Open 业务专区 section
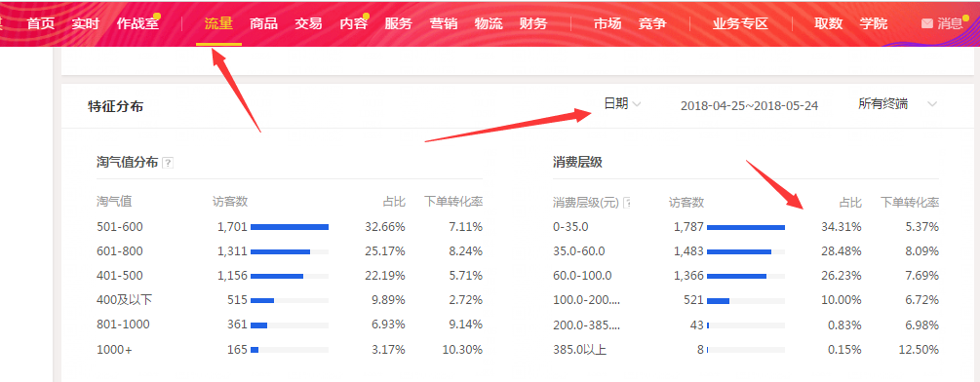The height and width of the screenshot is (382, 980). pyautogui.click(x=741, y=23)
